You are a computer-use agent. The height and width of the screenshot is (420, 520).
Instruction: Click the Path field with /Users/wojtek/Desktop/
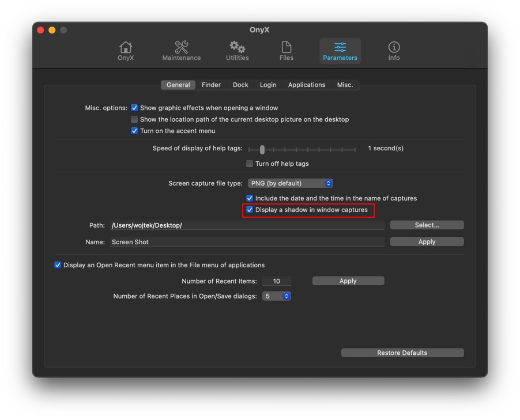[x=247, y=225]
